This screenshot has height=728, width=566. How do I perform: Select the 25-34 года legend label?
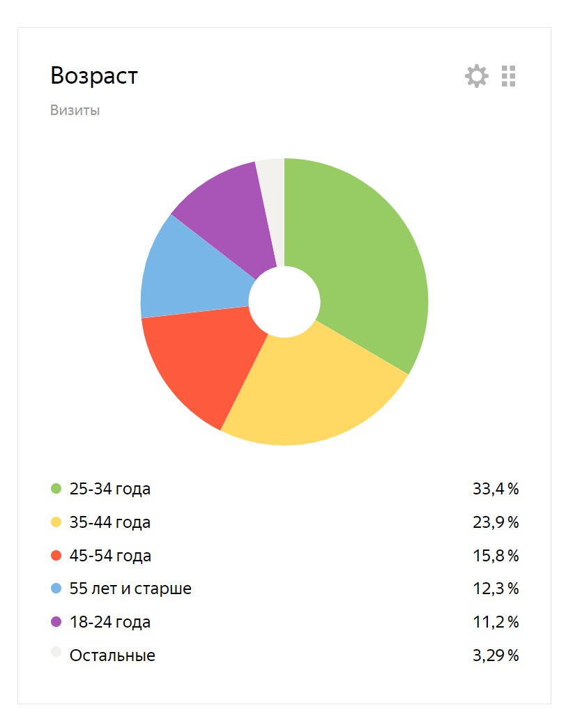point(110,489)
